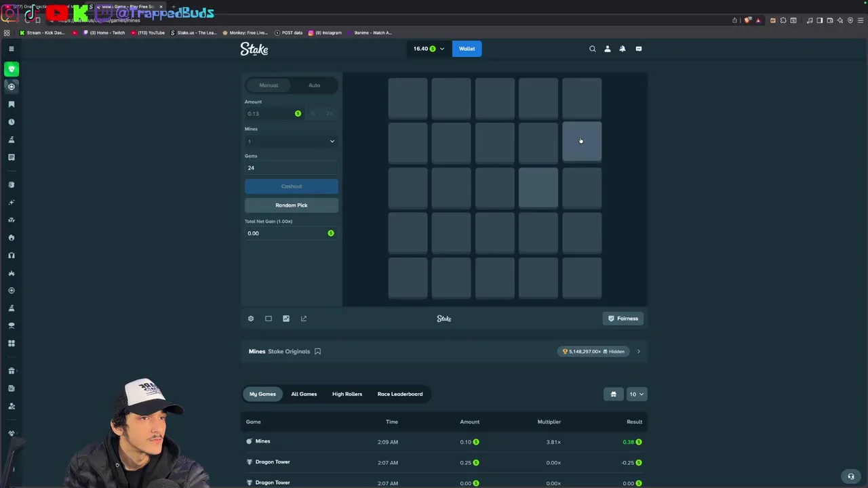Click the Mines row in history table

click(x=444, y=442)
